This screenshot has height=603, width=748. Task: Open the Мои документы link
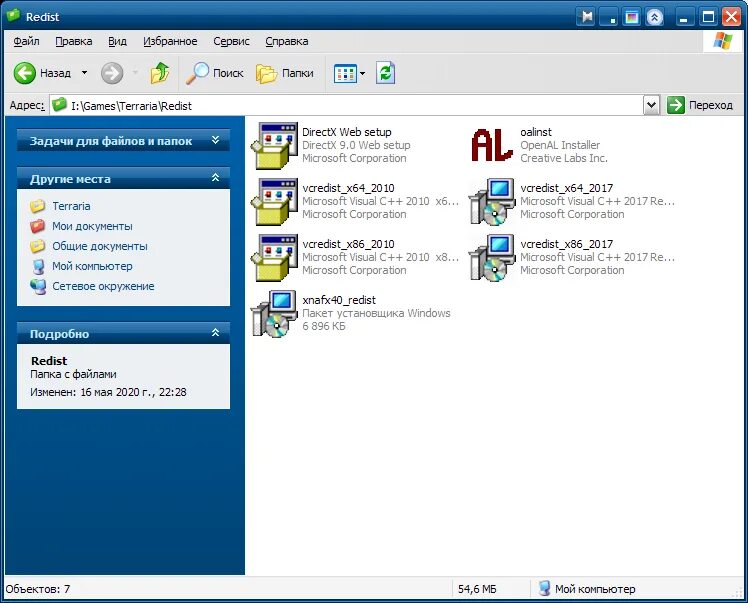tap(92, 226)
